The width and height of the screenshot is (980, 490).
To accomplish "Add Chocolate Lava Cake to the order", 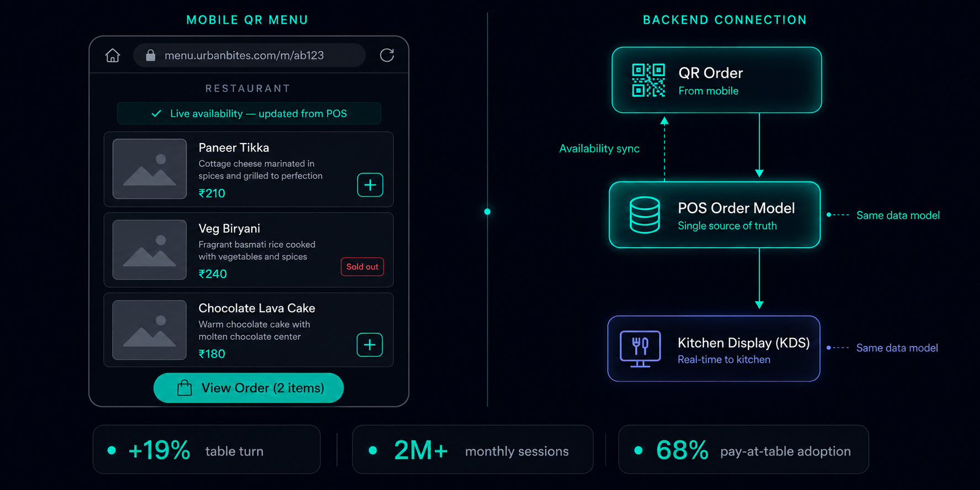I will (x=370, y=345).
